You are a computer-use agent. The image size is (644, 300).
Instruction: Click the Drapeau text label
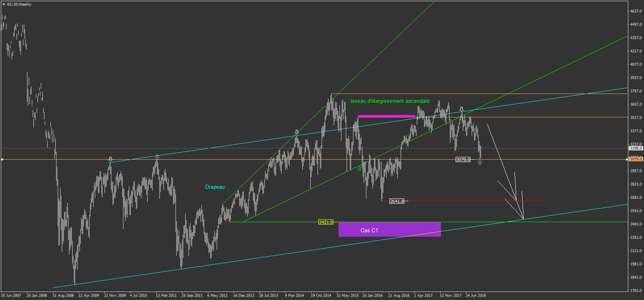click(215, 187)
